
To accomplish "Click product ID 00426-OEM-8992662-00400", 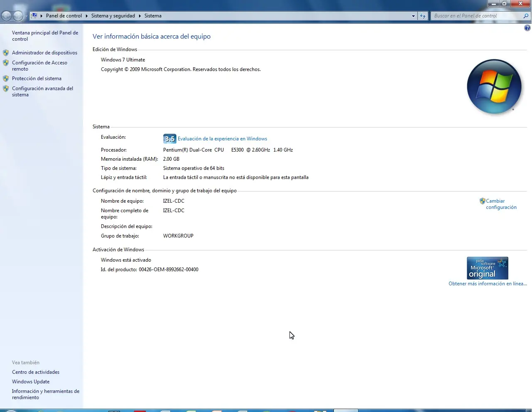I will point(169,270).
